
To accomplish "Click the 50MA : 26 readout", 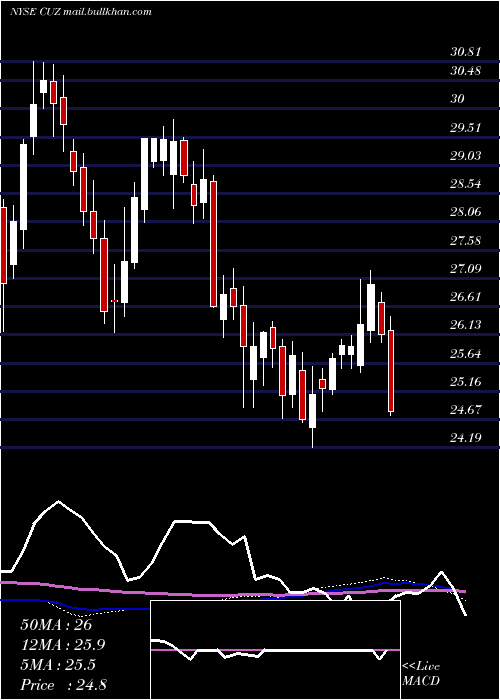I will pos(56,624).
